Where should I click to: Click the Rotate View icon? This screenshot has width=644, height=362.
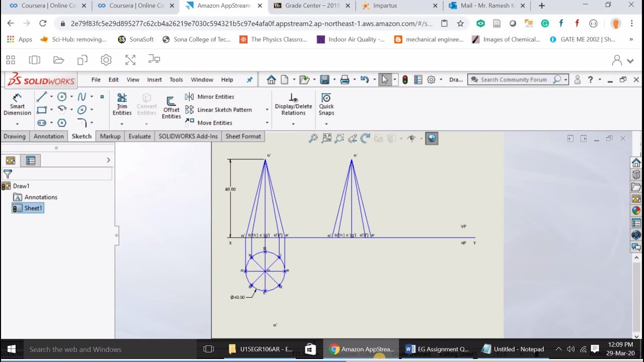point(365,138)
